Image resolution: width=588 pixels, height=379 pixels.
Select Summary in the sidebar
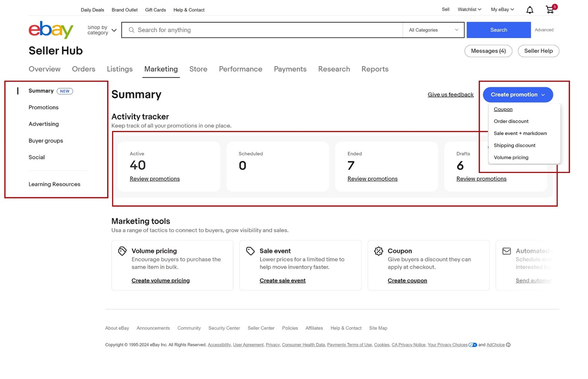click(x=41, y=91)
